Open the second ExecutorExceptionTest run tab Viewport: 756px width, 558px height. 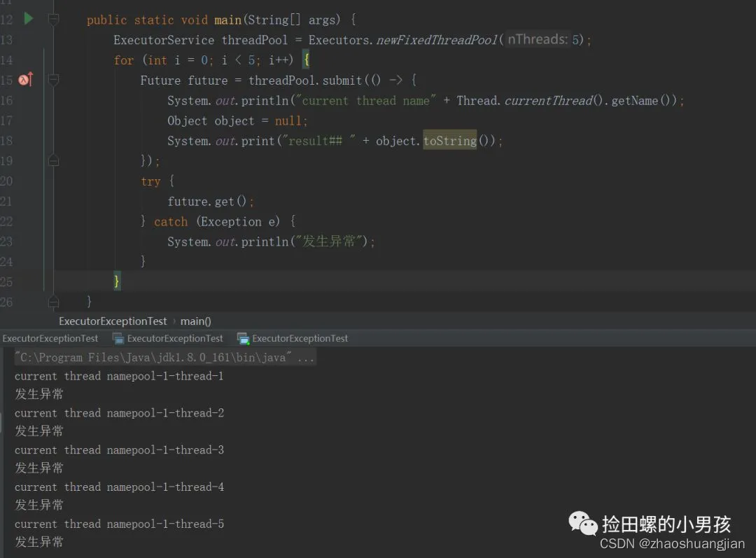[175, 339]
